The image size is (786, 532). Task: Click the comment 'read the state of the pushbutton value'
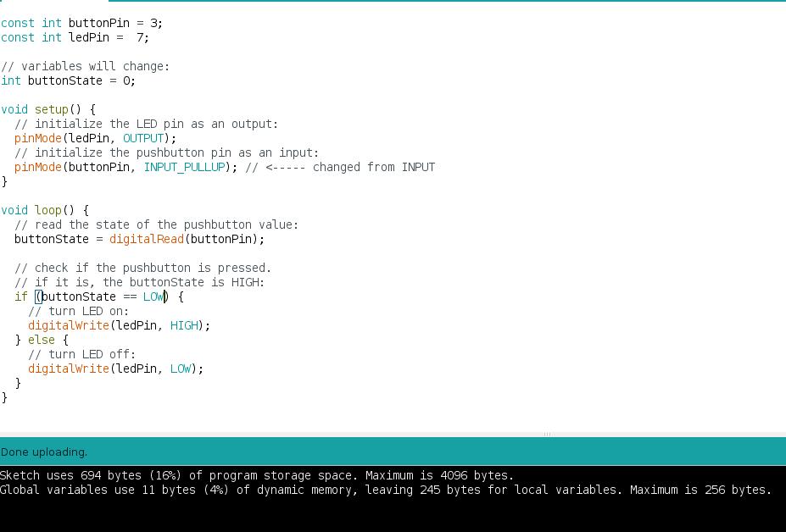(156, 225)
